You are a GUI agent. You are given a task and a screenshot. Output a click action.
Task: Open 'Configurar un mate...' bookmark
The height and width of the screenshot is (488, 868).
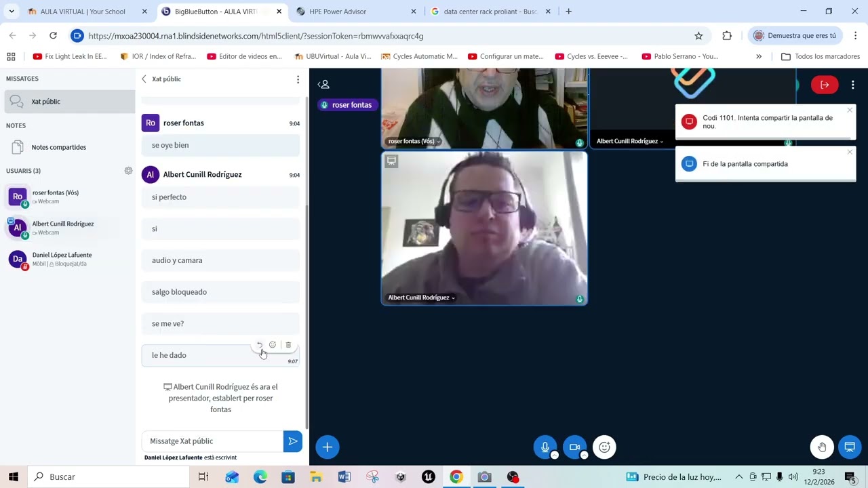click(506, 57)
